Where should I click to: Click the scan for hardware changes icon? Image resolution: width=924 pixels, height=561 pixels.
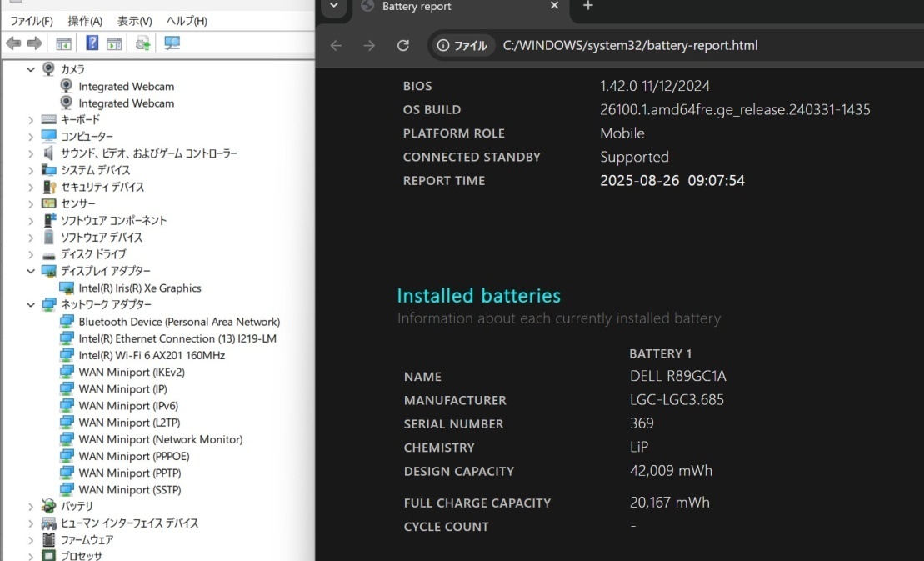click(172, 43)
